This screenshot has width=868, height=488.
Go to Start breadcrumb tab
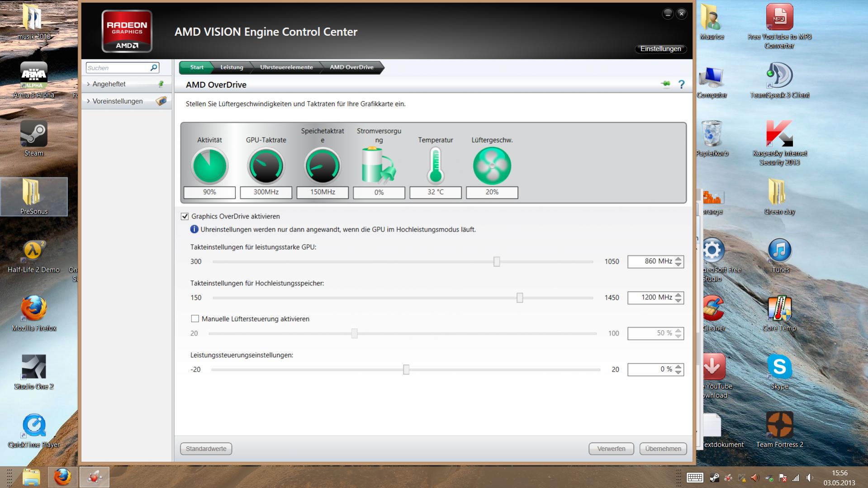click(x=196, y=67)
